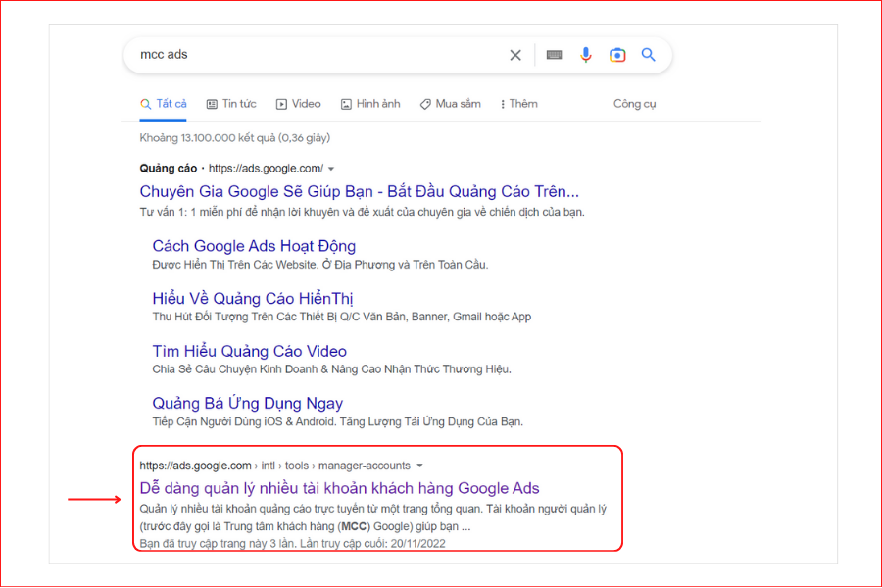This screenshot has width=882, height=588.
Task: Open 'Cách Google Ads Hoạt Động' link
Action: (254, 246)
